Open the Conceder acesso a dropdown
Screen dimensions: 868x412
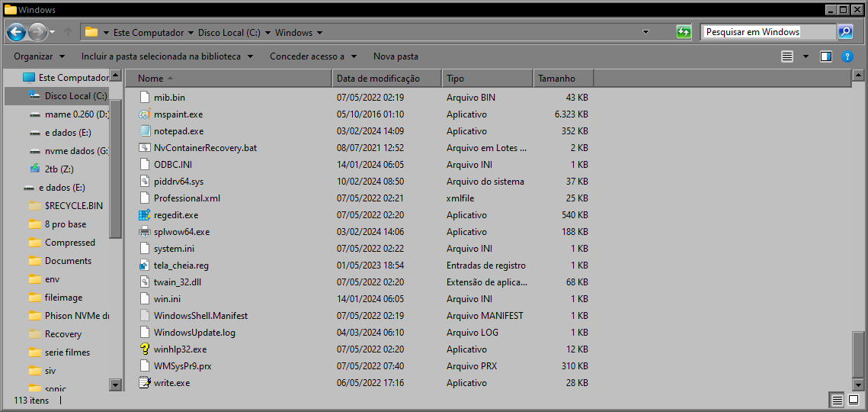tap(312, 56)
